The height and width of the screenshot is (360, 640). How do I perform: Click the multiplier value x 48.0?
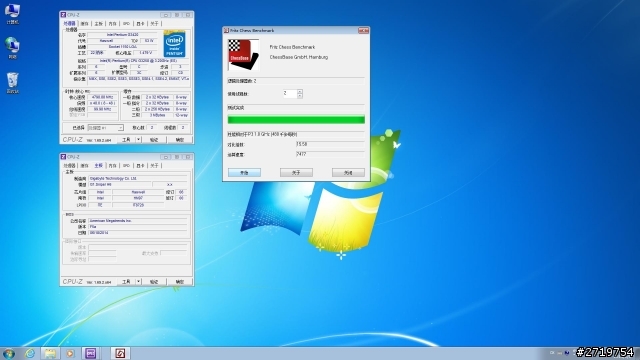click(x=102, y=103)
